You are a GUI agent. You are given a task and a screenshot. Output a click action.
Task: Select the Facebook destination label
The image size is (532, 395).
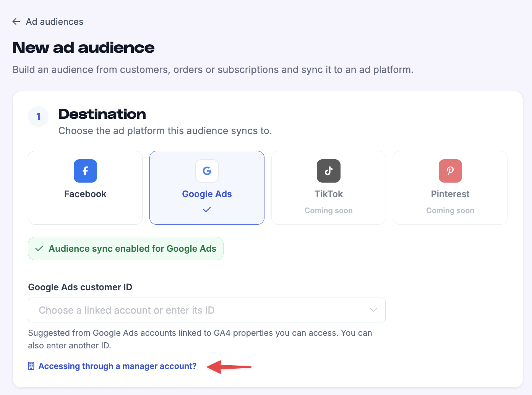click(85, 194)
